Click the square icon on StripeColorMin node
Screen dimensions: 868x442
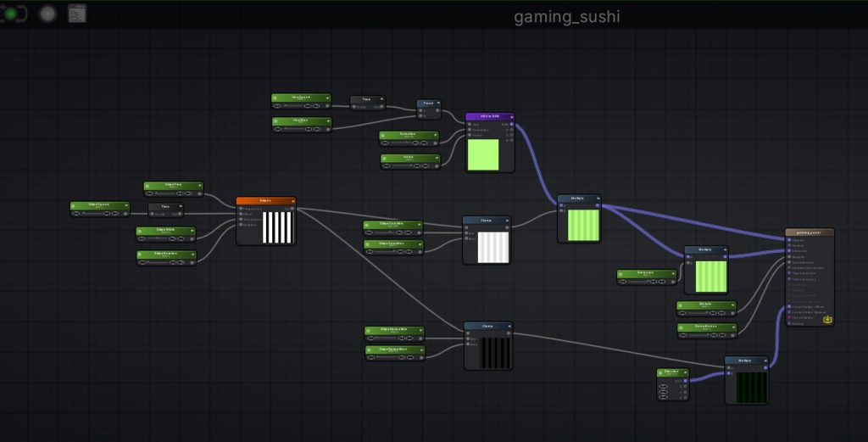click(367, 225)
